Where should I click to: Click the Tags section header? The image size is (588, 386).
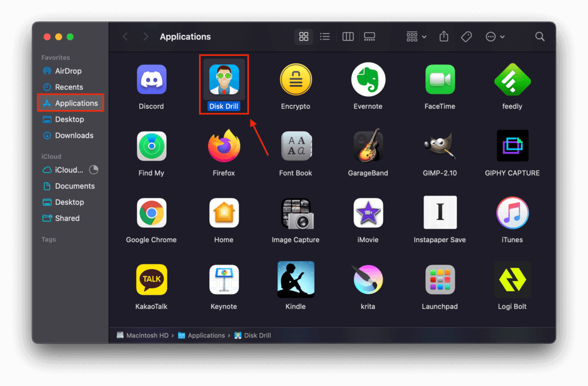tap(48, 239)
